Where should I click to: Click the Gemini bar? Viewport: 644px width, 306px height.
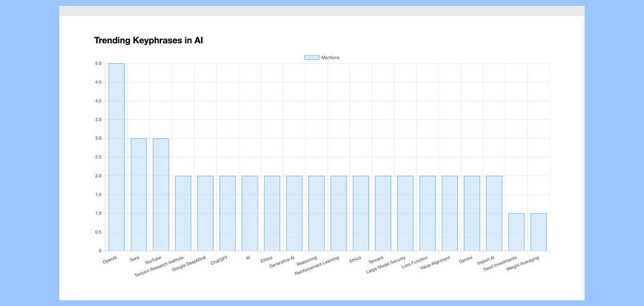pos(471,213)
